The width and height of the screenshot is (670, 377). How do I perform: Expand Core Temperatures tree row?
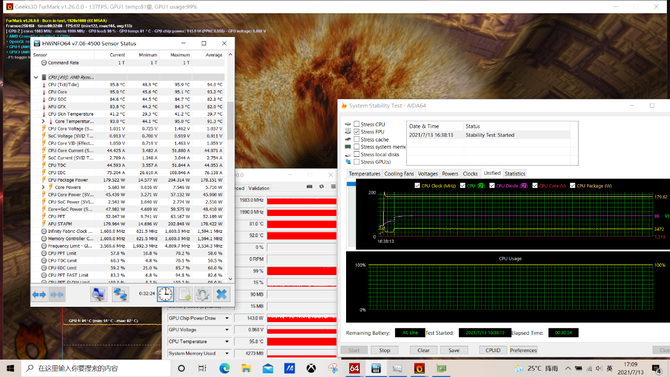point(43,121)
